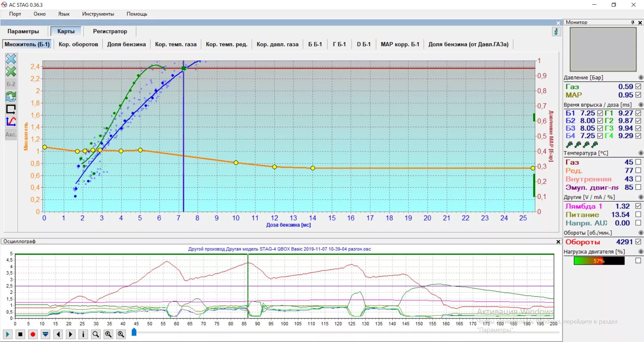Image resolution: width=644 pixels, height=342 pixels.
Task: Switch to the Параметры tab
Action: 23,31
